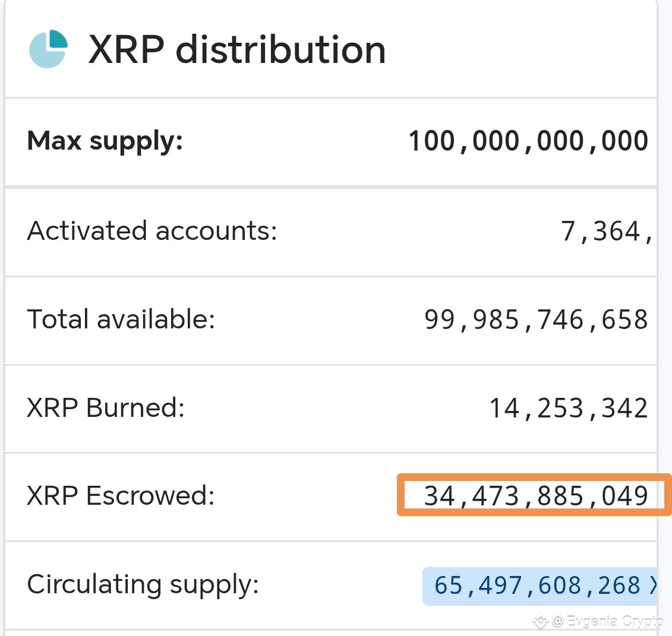Click the 14,253,342 burned amount
Image resolution: width=672 pixels, height=636 pixels.
(x=568, y=408)
